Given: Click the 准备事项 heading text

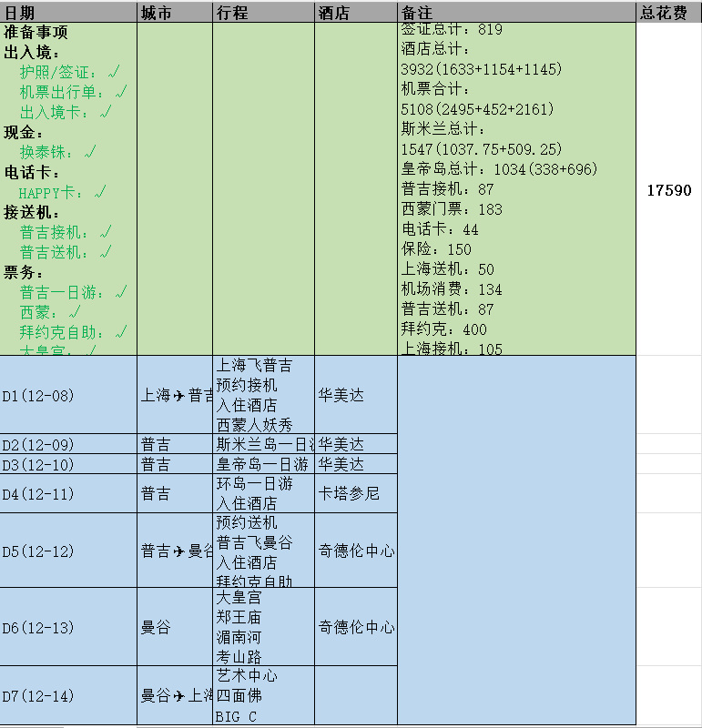Looking at the screenshot, I should [x=36, y=32].
